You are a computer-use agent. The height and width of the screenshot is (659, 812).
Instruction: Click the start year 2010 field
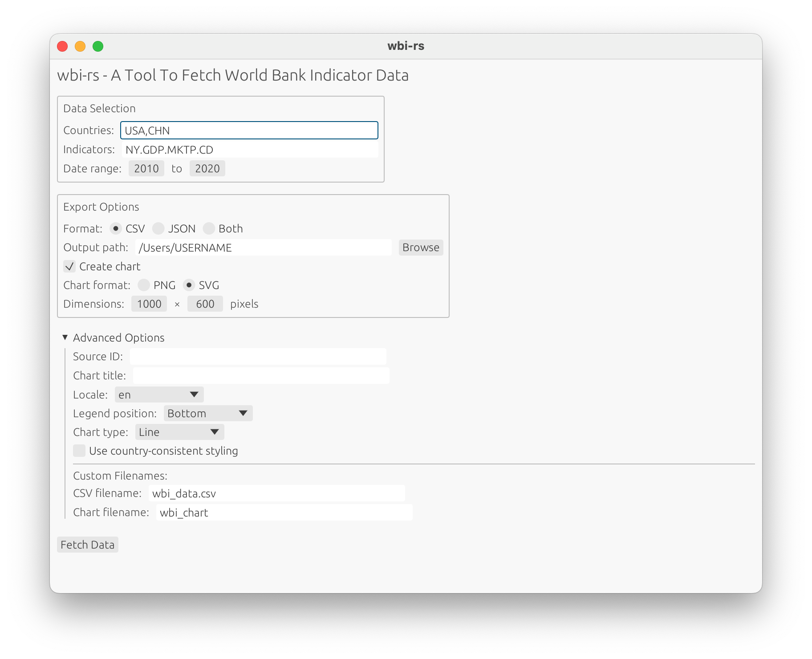pos(146,168)
